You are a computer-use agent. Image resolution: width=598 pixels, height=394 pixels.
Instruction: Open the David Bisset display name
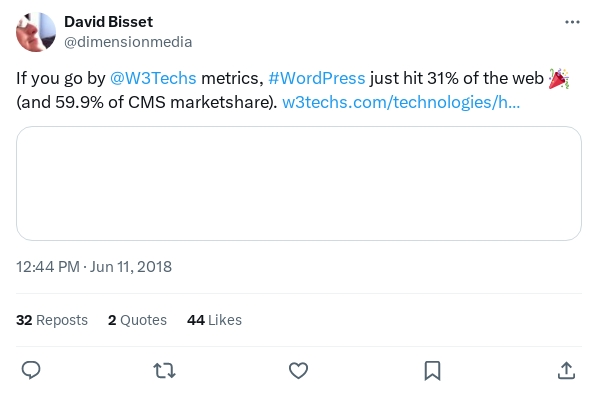tap(108, 22)
